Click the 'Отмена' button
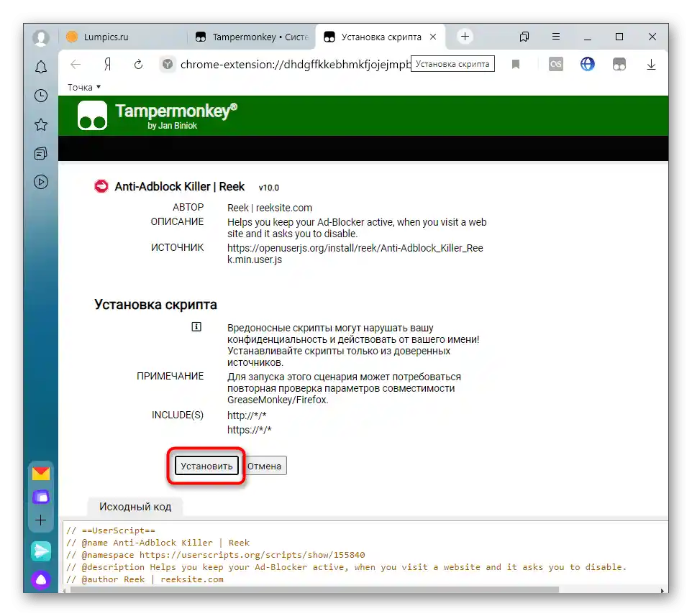Image resolution: width=692 pixels, height=616 pixels. [x=264, y=466]
